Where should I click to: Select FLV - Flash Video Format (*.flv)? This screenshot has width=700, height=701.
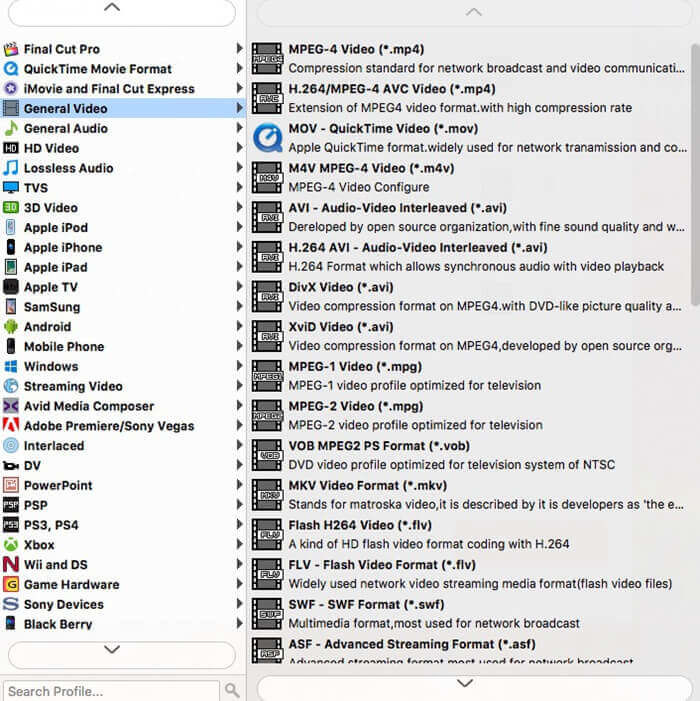(469, 574)
